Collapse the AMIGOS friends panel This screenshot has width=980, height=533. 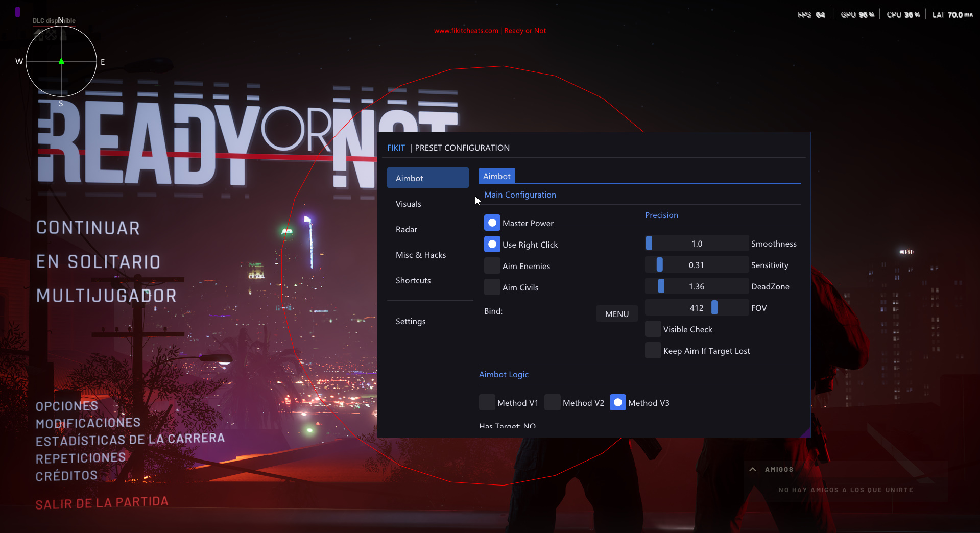tap(752, 469)
